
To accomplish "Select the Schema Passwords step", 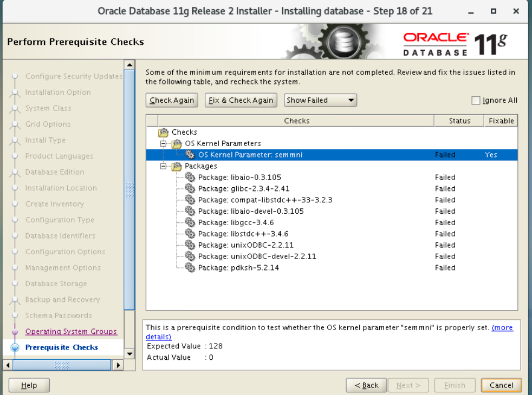I will 59,315.
